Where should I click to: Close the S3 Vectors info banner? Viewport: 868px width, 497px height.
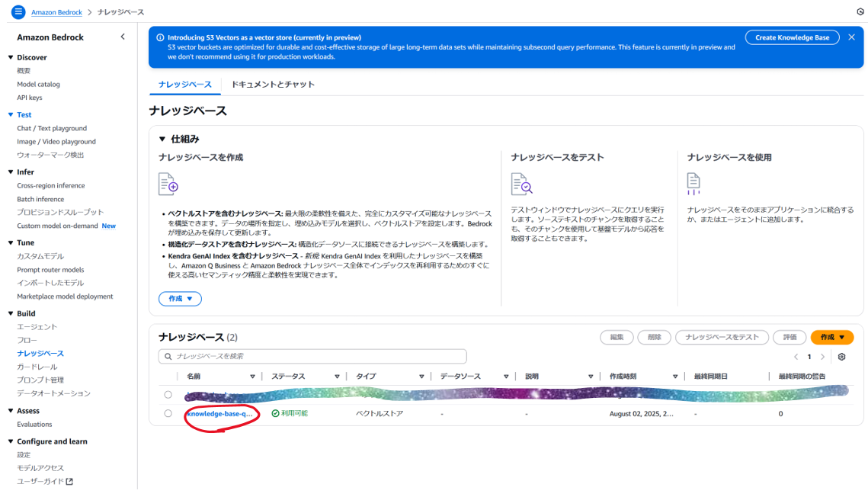[x=851, y=37]
